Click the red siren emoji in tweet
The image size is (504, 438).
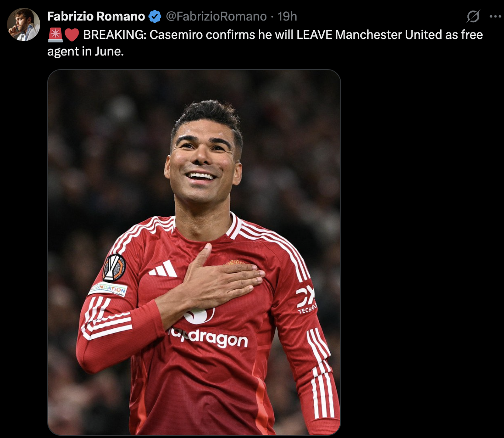(55, 35)
